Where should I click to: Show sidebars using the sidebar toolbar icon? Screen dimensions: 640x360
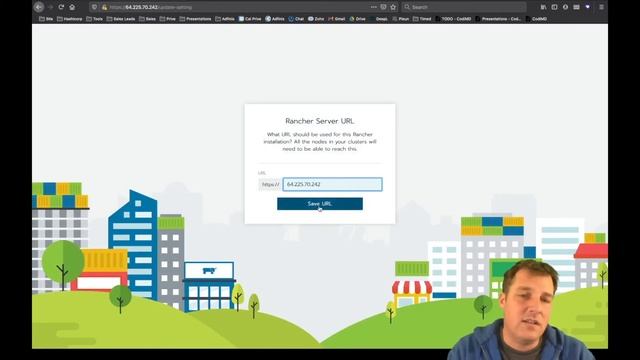coord(554,7)
